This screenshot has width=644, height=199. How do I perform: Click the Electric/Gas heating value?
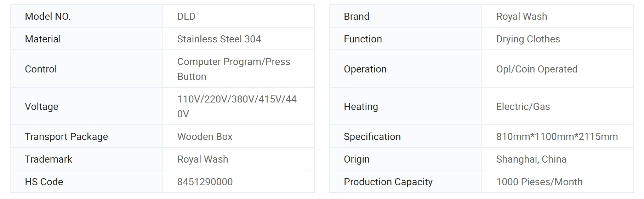point(523,106)
